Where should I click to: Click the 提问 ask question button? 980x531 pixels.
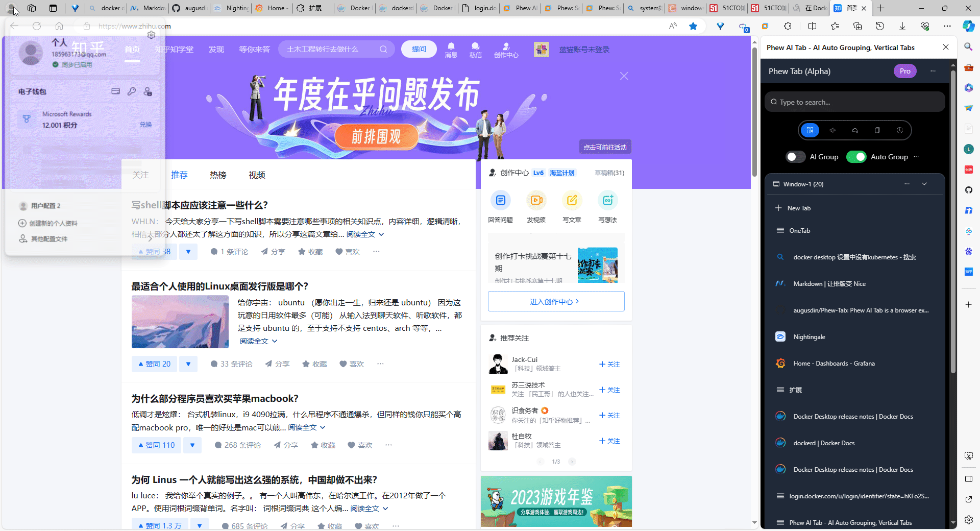tap(419, 49)
